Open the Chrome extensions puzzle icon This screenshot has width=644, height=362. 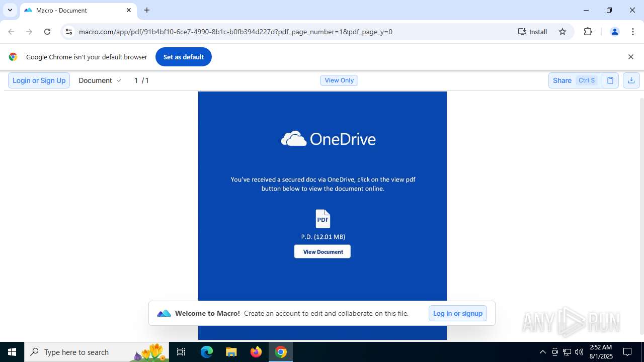[588, 32]
